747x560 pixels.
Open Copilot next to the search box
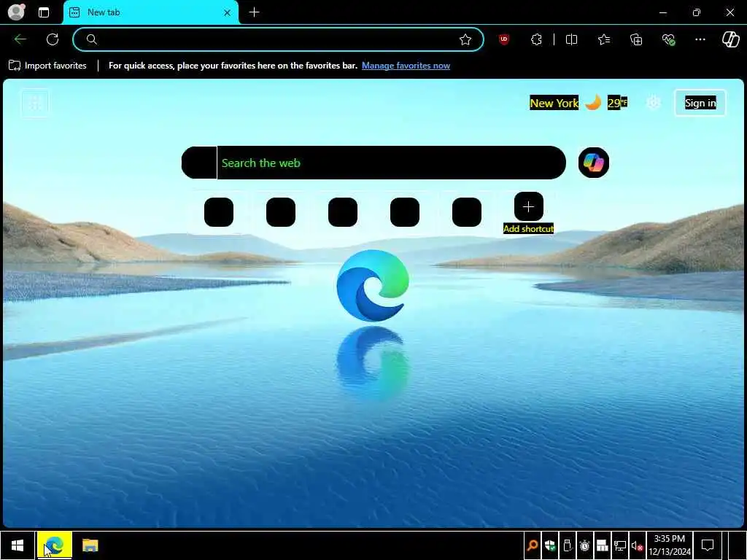593,163
